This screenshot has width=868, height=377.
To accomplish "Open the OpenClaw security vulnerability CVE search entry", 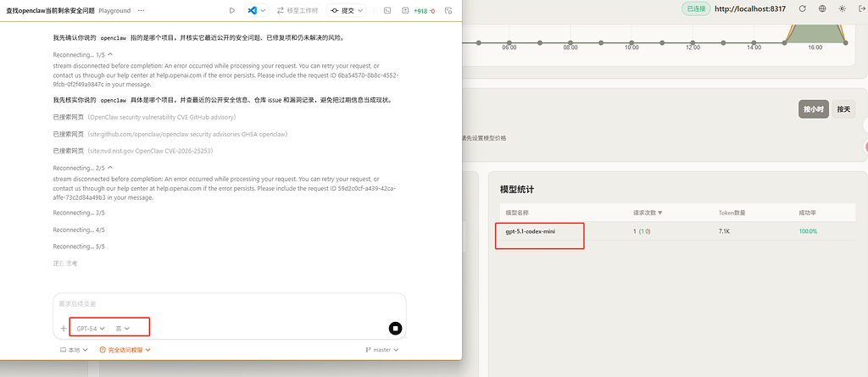I will [145, 118].
